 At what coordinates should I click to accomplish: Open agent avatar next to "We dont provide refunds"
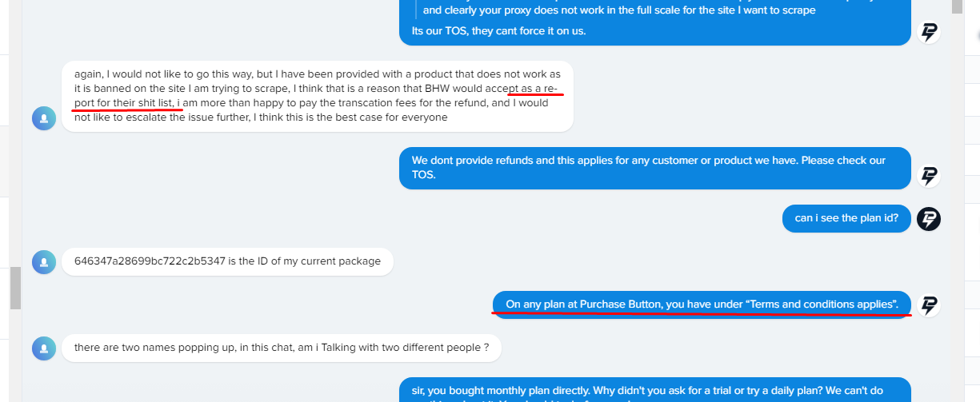[x=929, y=176]
